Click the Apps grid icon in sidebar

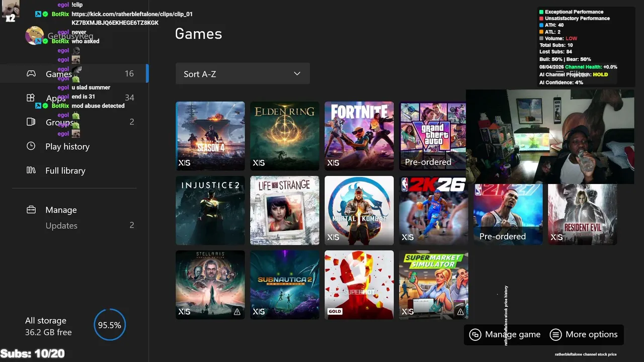31,98
